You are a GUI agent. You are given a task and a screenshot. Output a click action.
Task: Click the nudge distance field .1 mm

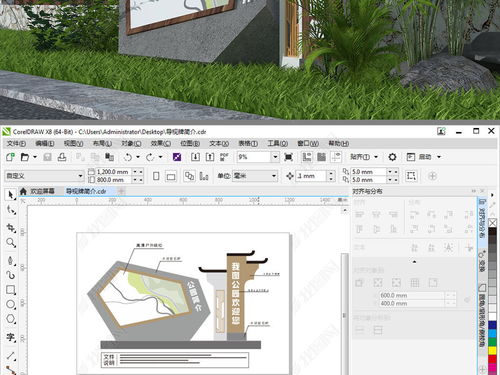(312, 176)
